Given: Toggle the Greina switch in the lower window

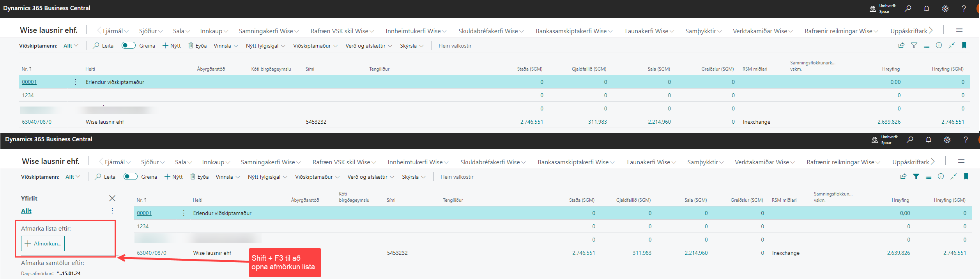Looking at the screenshot, I should point(130,177).
